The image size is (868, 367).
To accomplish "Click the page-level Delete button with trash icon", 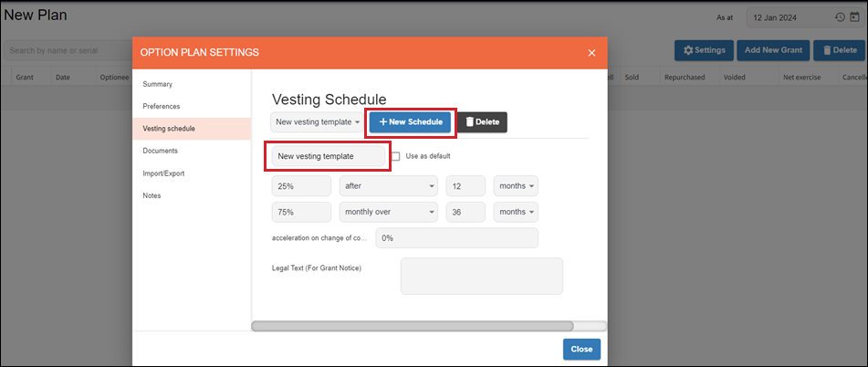I will click(x=838, y=50).
